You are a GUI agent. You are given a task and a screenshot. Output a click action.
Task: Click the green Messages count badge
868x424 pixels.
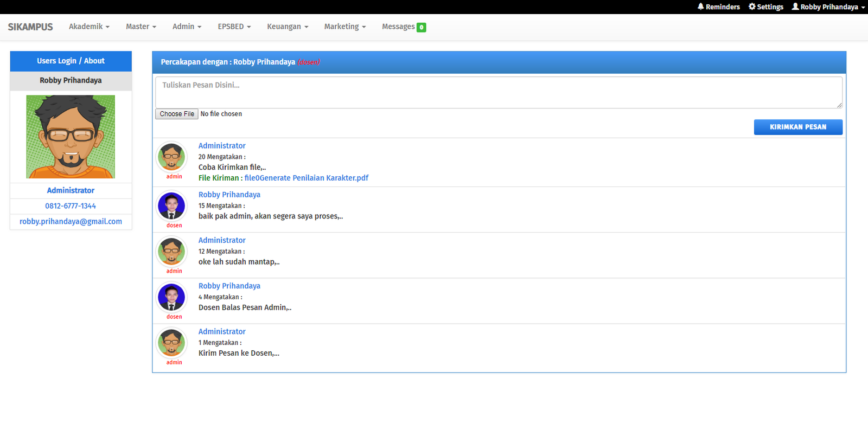[x=421, y=27]
